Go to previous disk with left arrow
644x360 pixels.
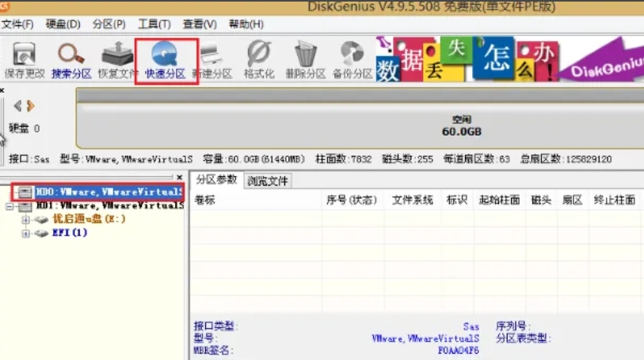point(17,106)
